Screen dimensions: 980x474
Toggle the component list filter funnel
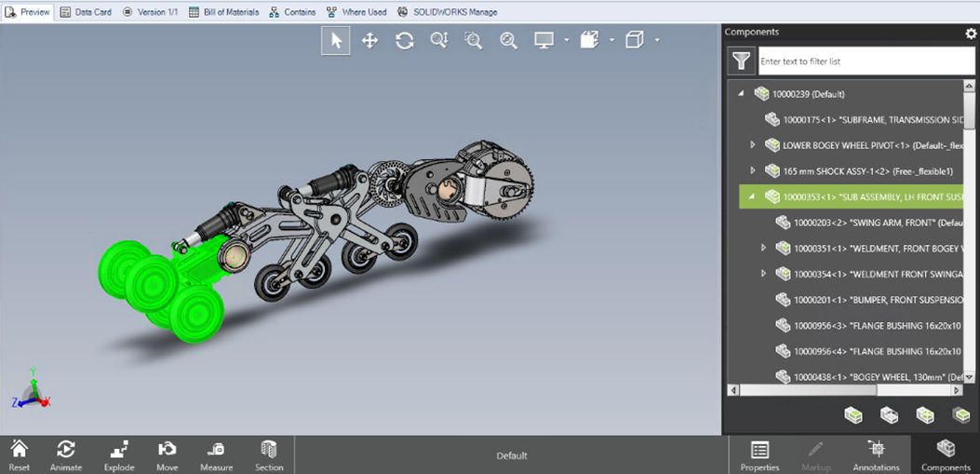[x=741, y=61]
